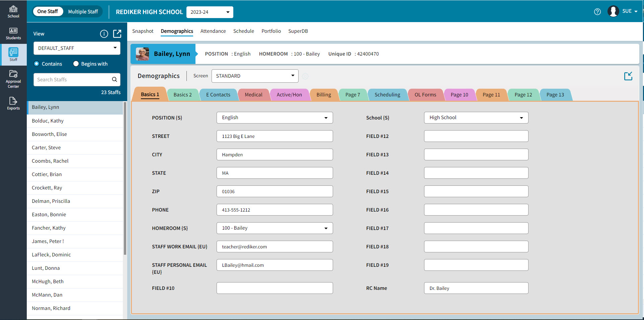Click the PHONE field with 413-555-1212
Image resolution: width=644 pixels, height=320 pixels.
coord(274,210)
